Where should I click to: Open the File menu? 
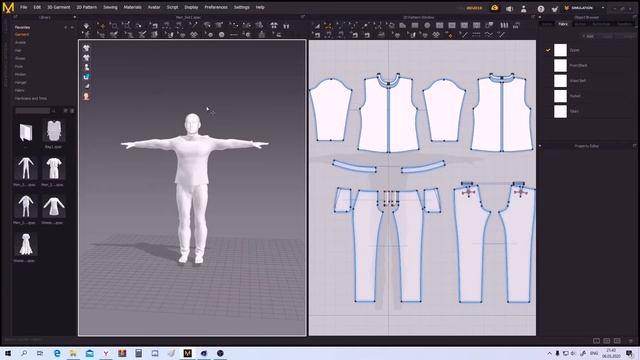24,7
